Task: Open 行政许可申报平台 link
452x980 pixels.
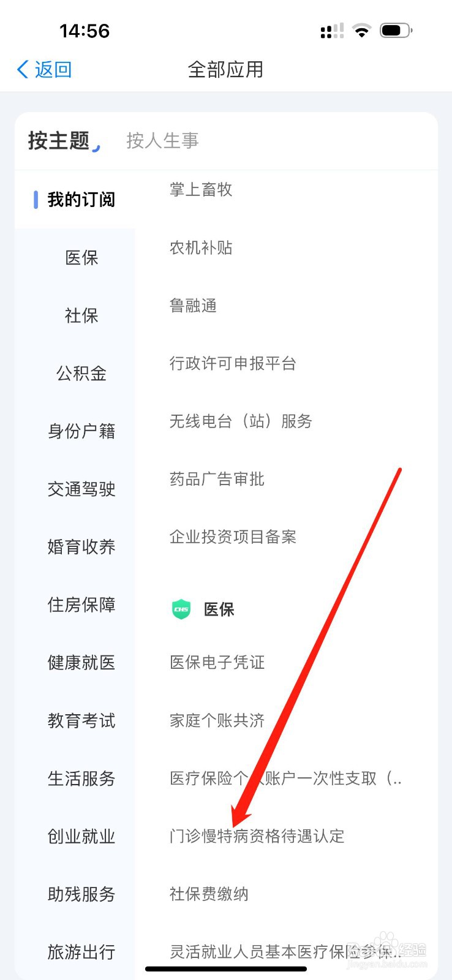Action: click(x=233, y=363)
